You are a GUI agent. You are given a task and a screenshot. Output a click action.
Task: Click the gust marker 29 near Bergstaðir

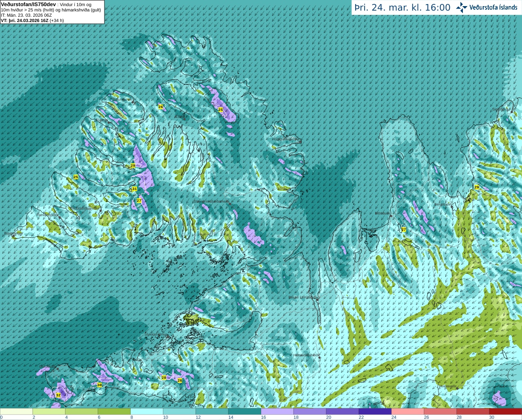coord(477,187)
